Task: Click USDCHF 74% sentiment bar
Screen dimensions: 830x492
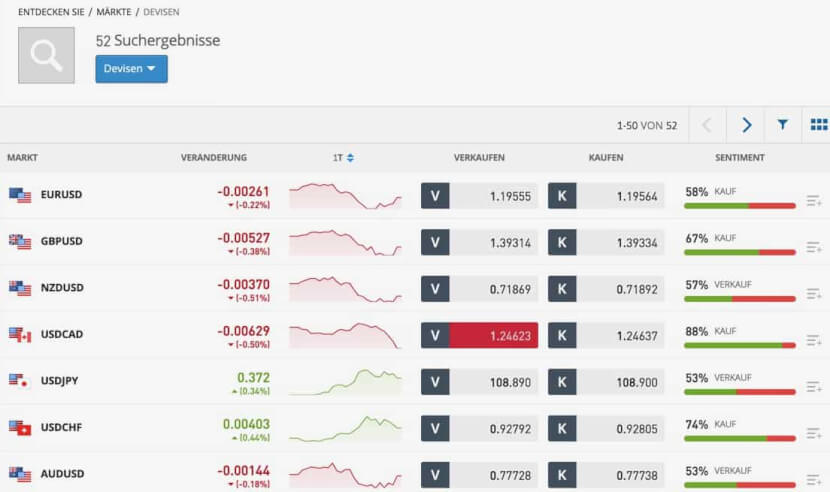Action: coord(740,439)
